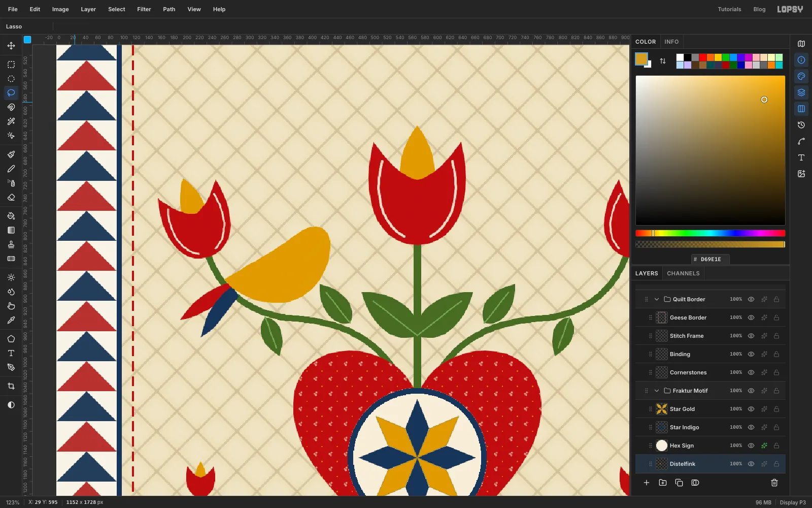The height and width of the screenshot is (508, 812).
Task: Open the Layer menu
Action: 88,9
